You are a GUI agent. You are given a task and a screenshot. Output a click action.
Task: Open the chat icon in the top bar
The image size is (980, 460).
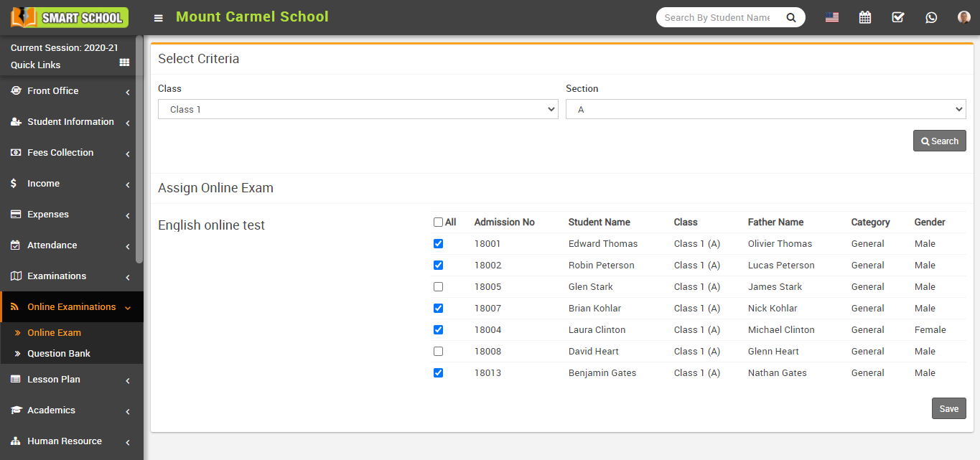pos(931,17)
